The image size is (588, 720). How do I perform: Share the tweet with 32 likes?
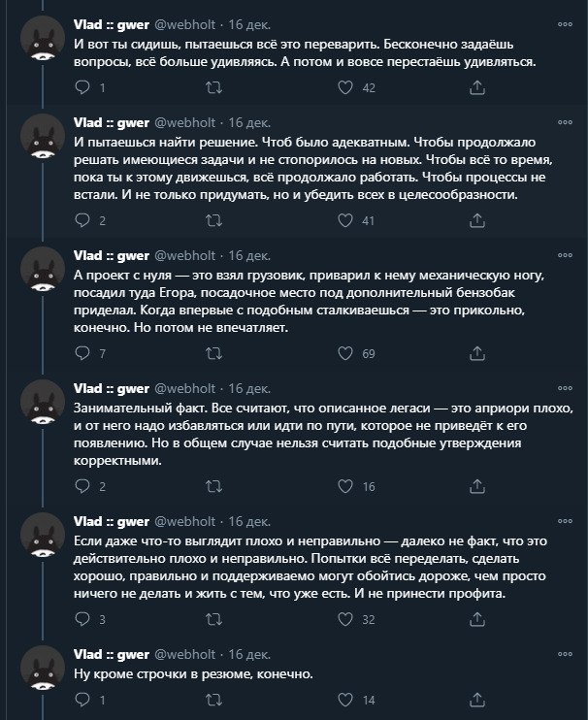pyautogui.click(x=476, y=619)
